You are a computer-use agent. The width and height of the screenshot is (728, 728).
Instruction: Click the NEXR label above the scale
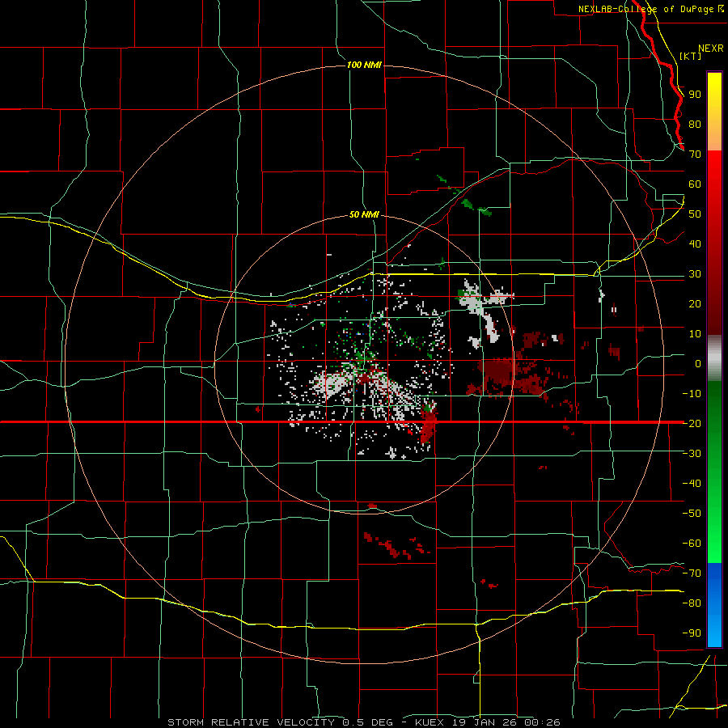coord(711,49)
